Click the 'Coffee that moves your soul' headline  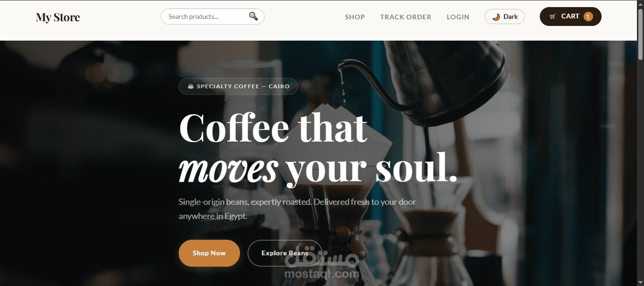click(318, 147)
